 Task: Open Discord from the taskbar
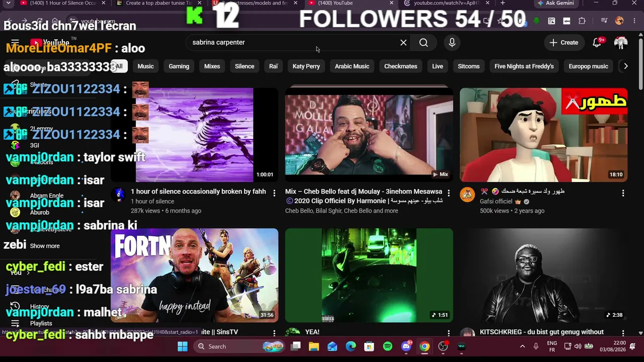pos(407,346)
